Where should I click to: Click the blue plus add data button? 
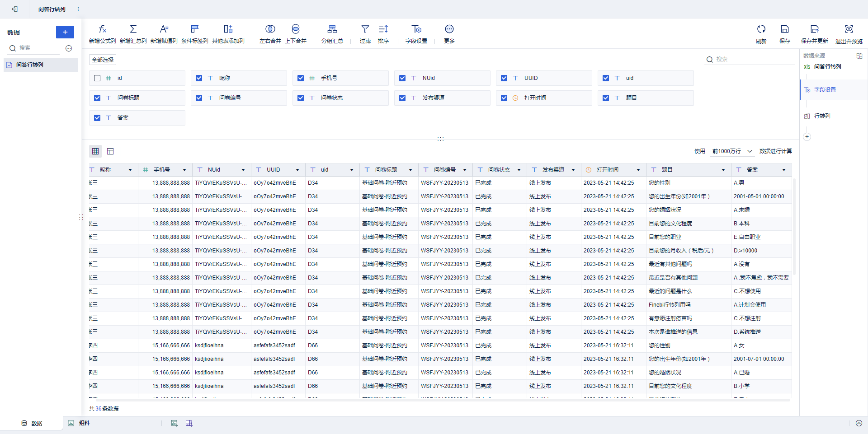click(65, 32)
